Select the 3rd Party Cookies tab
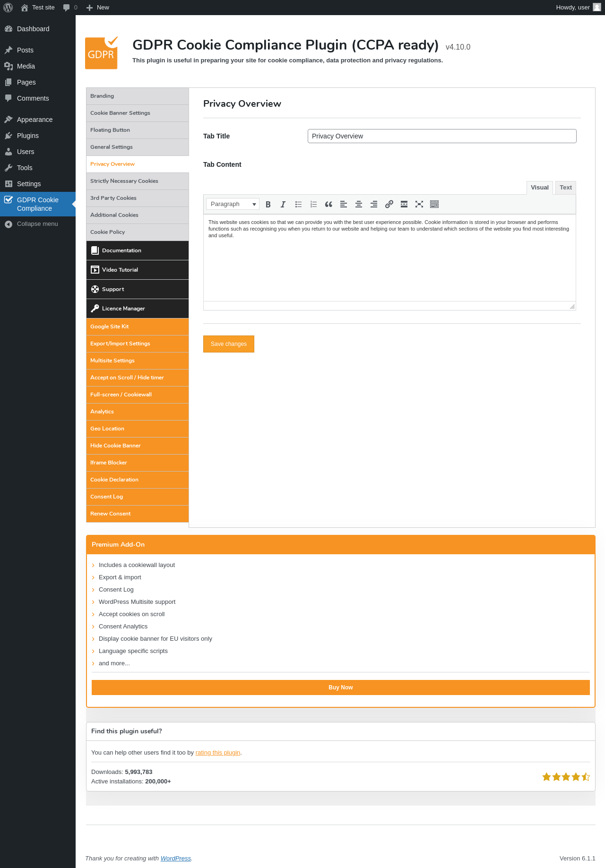 tap(138, 198)
